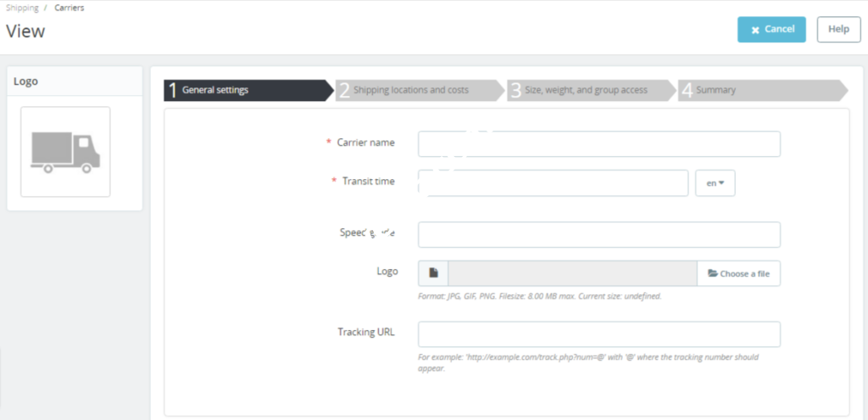Click the folder icon to choose a file

[713, 273]
